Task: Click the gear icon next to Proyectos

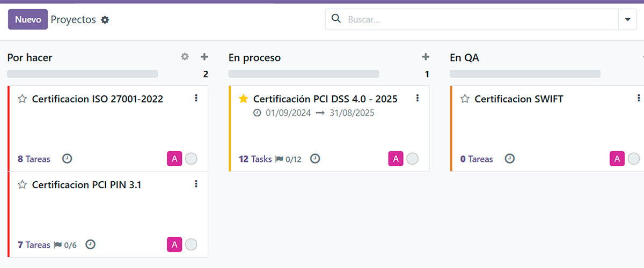Action: click(x=105, y=20)
